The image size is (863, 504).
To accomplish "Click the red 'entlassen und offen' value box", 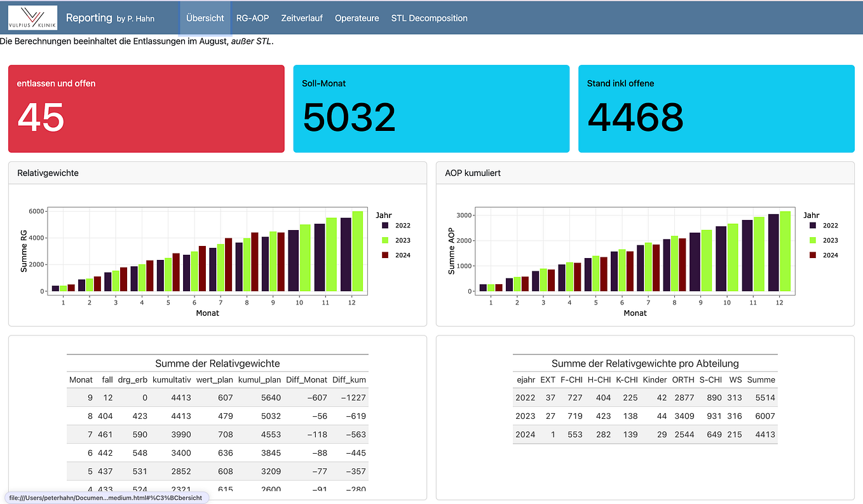I will point(146,108).
